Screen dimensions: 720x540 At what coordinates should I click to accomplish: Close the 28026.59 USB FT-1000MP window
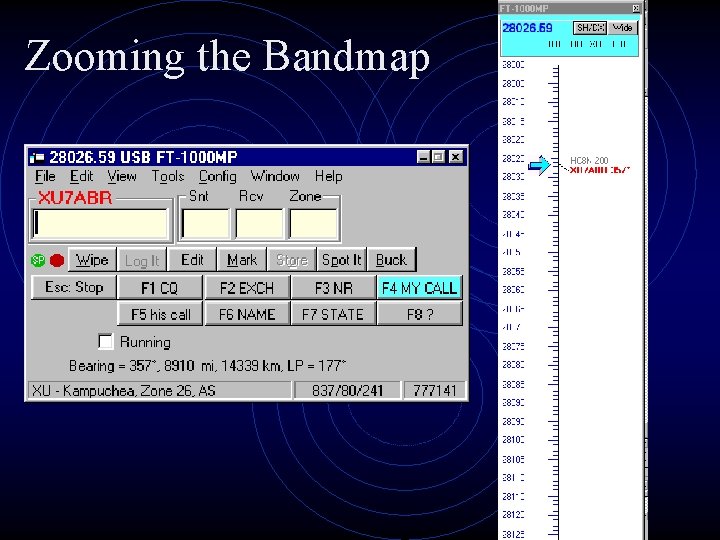[455, 157]
